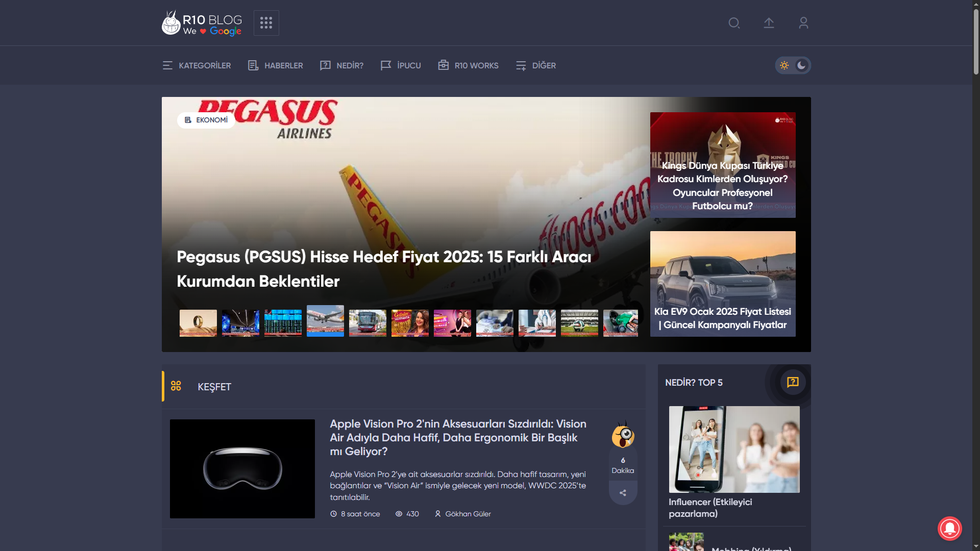The height and width of the screenshot is (551, 980).
Task: Open the Influencer (Etkileyici pazarlama) link
Action: click(x=710, y=508)
